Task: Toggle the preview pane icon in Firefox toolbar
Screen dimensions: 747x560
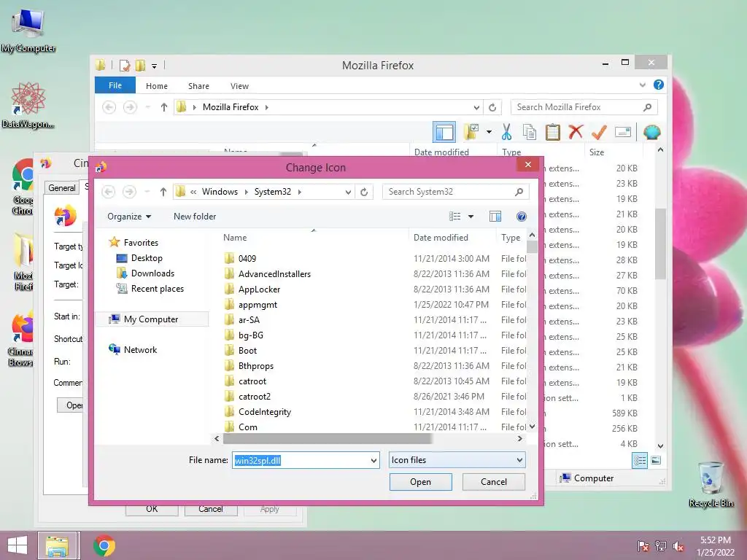Action: pyautogui.click(x=444, y=132)
